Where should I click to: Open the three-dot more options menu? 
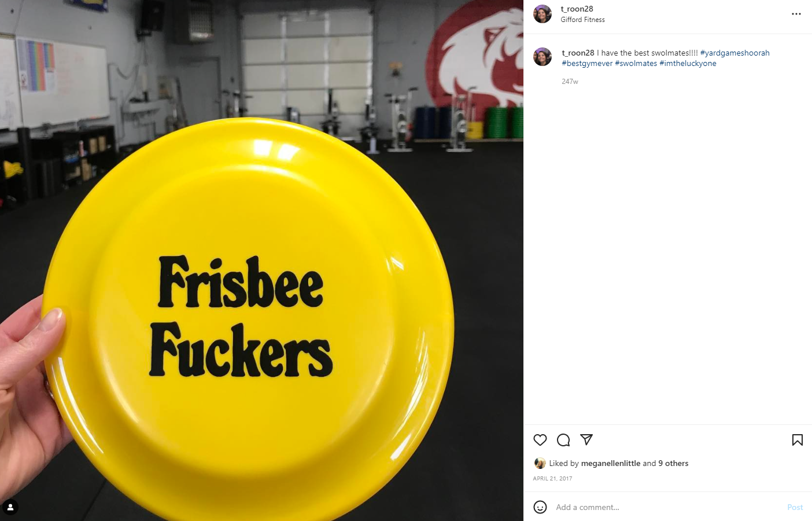pos(796,14)
